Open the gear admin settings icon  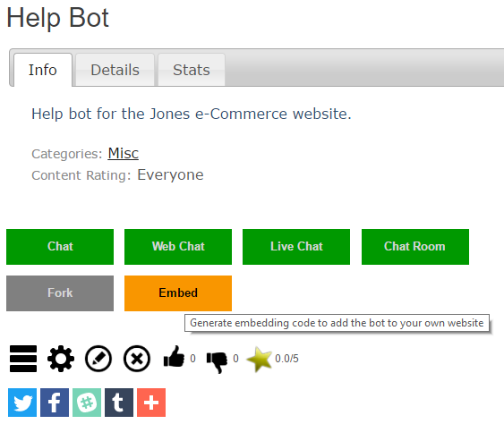tap(61, 359)
